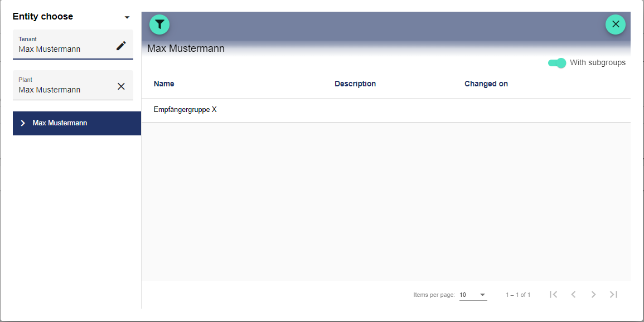Sort by the Name column header

click(164, 84)
